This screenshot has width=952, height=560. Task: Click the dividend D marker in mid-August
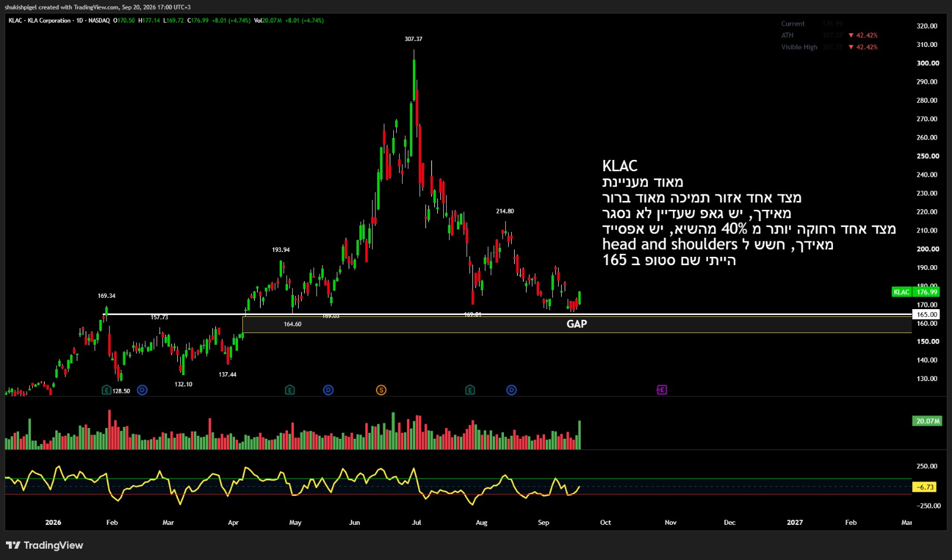click(512, 390)
